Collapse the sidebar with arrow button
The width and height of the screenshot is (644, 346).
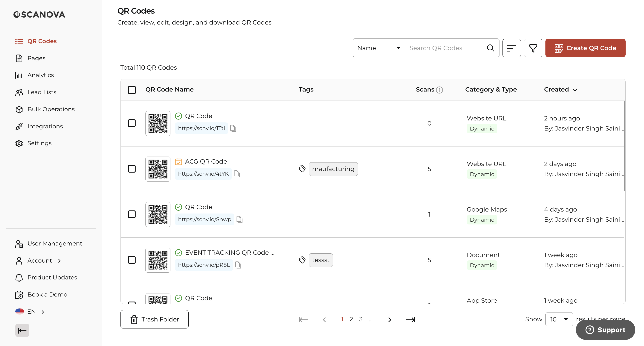click(x=22, y=330)
